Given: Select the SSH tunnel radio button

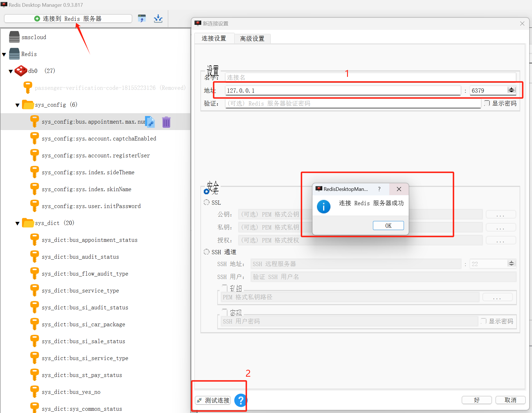Looking at the screenshot, I should [x=207, y=252].
